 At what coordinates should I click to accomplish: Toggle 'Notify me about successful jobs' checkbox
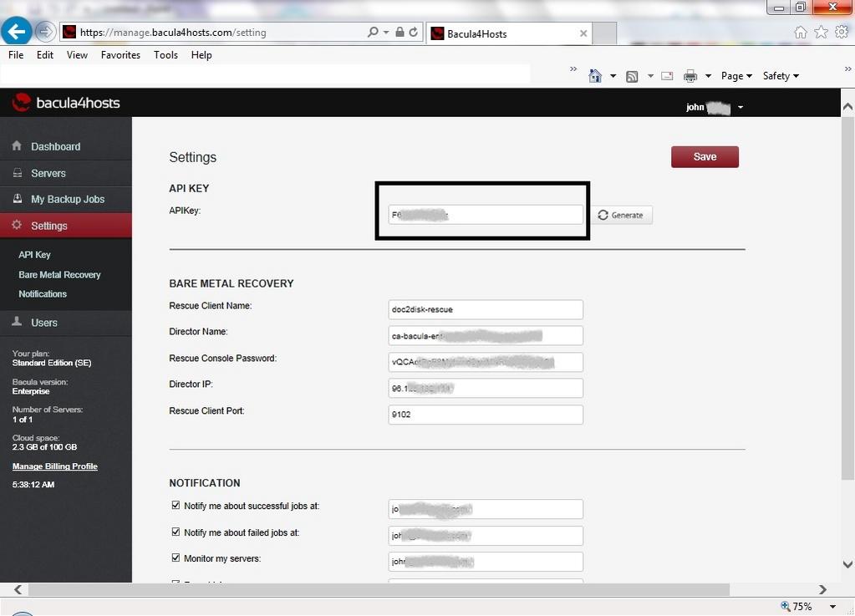point(176,506)
